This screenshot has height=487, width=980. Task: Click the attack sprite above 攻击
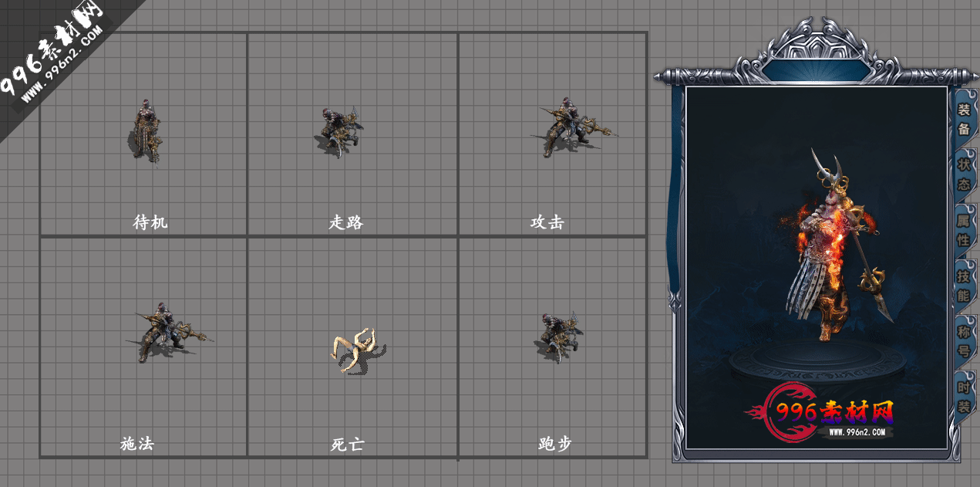[574, 127]
